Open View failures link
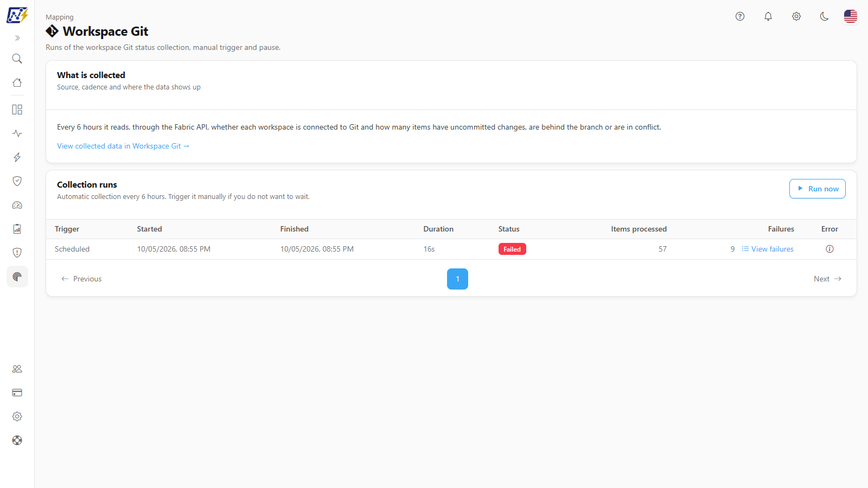The width and height of the screenshot is (868, 488). [x=768, y=249]
